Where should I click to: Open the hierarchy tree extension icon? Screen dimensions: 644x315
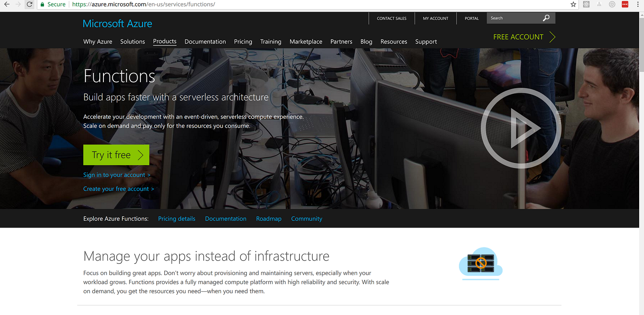pyautogui.click(x=599, y=4)
